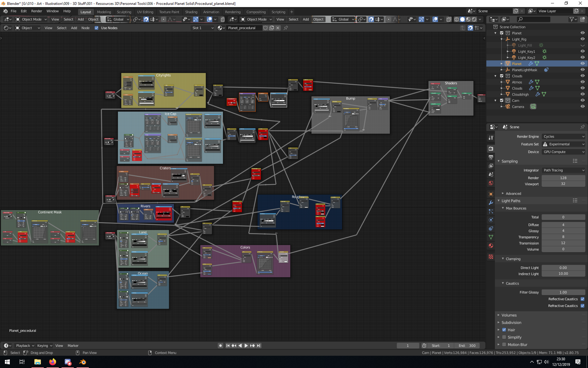Viewport: 588px width, 368px height.
Task: Open Firefox from the Windows taskbar
Action: (x=53, y=362)
